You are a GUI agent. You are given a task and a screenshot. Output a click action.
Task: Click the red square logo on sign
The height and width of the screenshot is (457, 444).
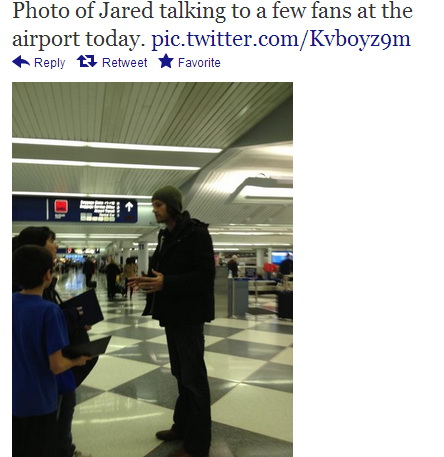pyautogui.click(x=61, y=207)
